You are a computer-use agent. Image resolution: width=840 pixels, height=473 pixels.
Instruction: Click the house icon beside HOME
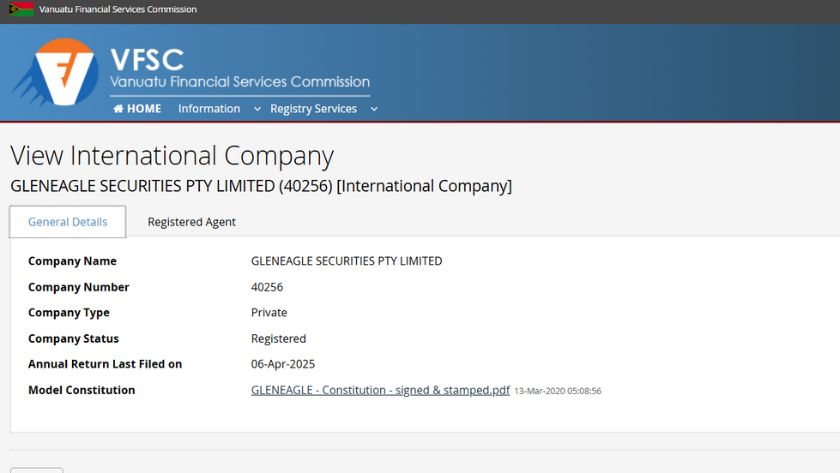(118, 109)
